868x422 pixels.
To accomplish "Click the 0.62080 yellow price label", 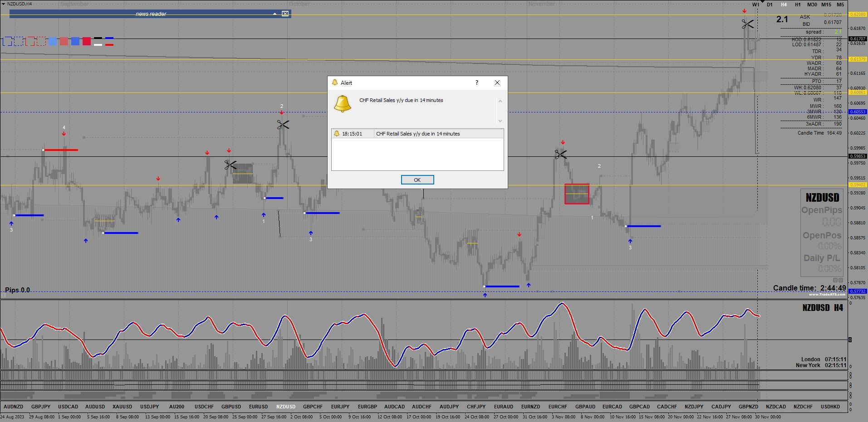I will (858, 15).
